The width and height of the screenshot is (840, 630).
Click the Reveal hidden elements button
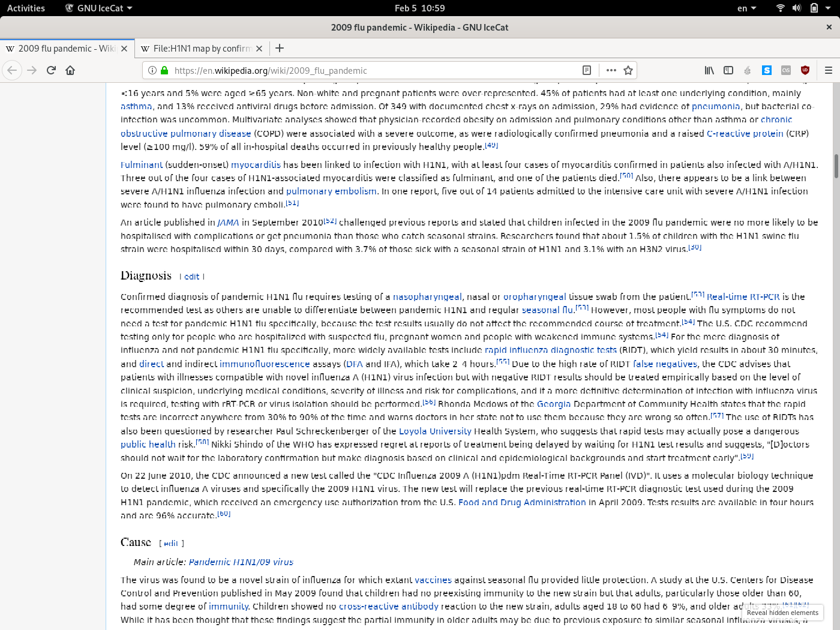(x=782, y=613)
